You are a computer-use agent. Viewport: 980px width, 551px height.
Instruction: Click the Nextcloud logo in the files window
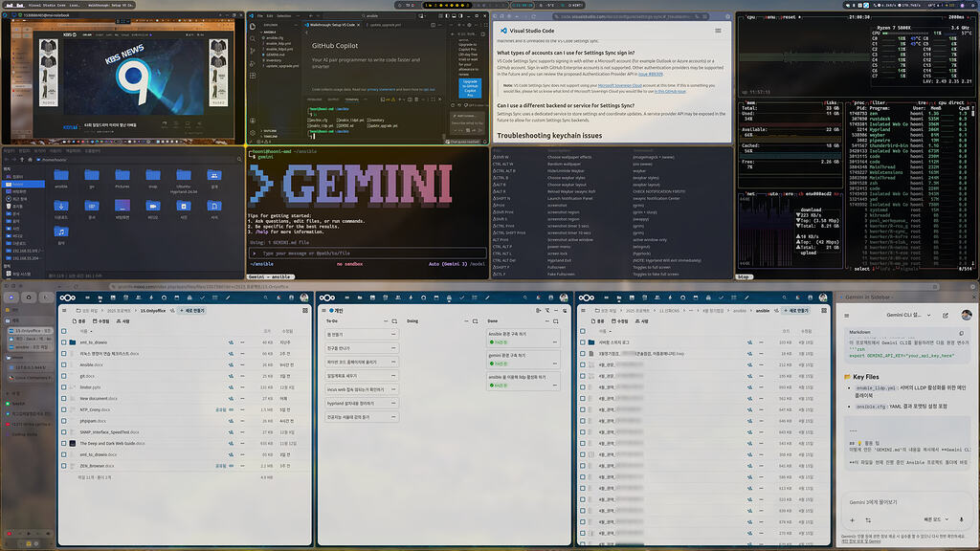[x=67, y=297]
